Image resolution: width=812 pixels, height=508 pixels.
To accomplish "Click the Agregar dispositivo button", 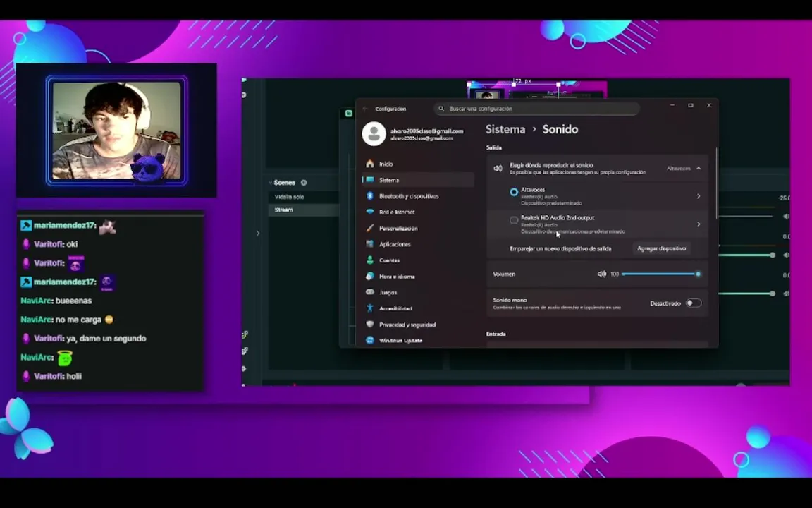I will click(x=661, y=249).
